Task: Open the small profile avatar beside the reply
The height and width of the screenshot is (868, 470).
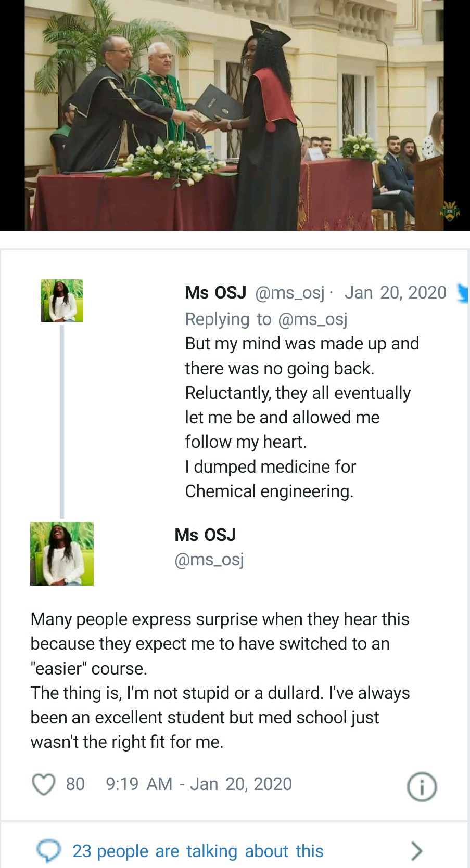Action: [62, 301]
